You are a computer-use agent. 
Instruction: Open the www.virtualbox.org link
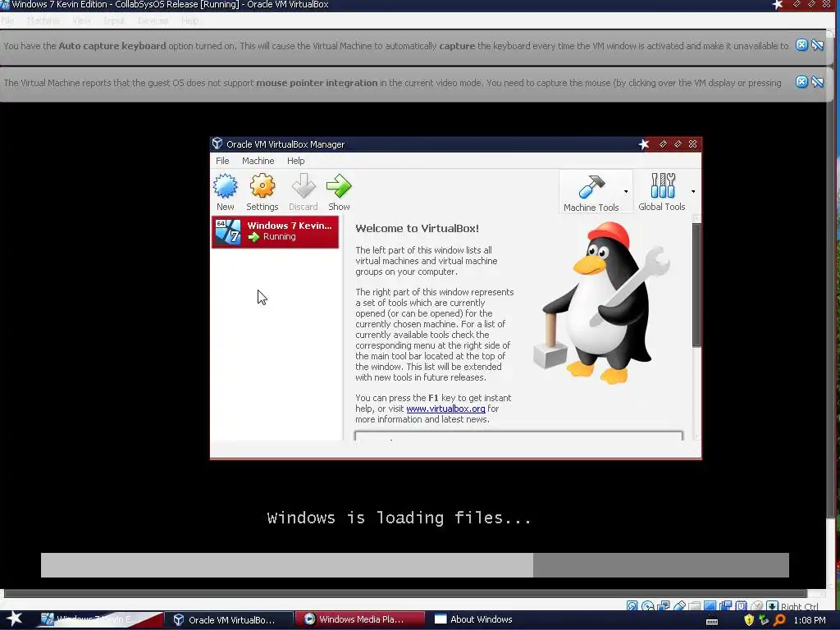click(445, 409)
